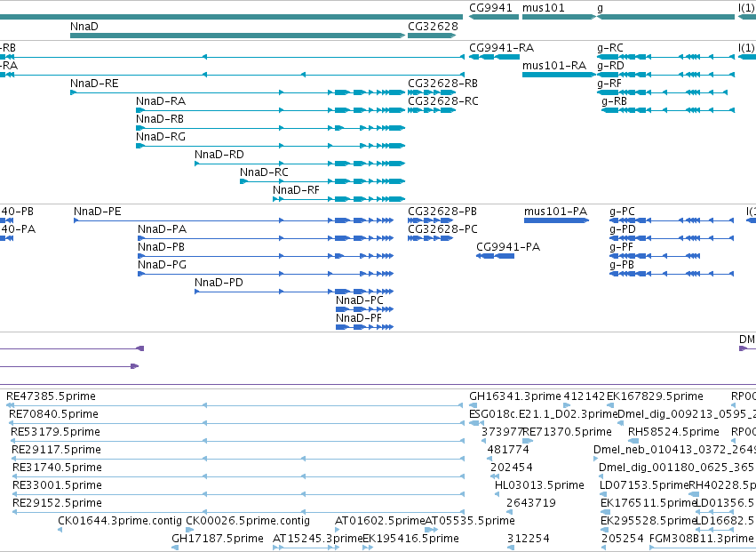Select the g-RD transcript label
Viewport: 756px width, 552px height.
point(610,66)
